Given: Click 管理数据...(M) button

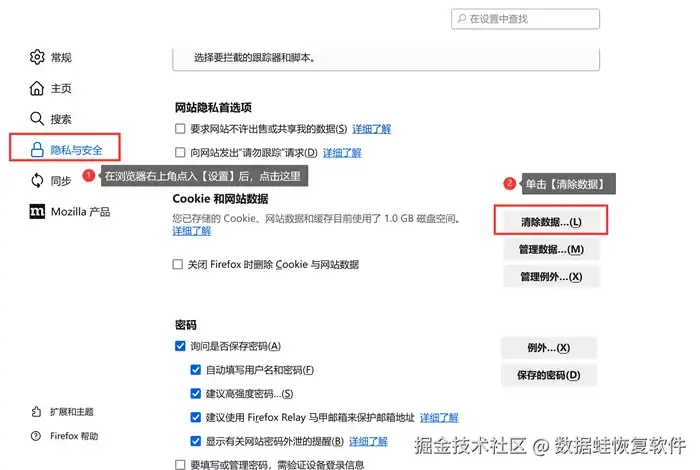Looking at the screenshot, I should click(x=551, y=249).
